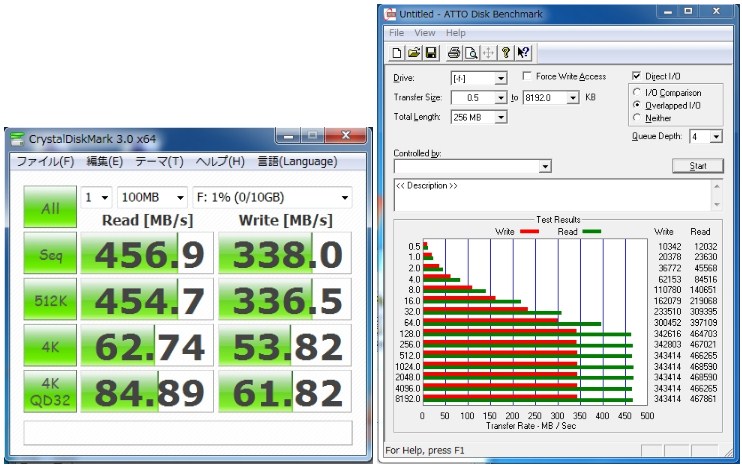Screen dimensions: 742x469
Task: Click the About question mark icon in ATTO
Action: [505, 53]
